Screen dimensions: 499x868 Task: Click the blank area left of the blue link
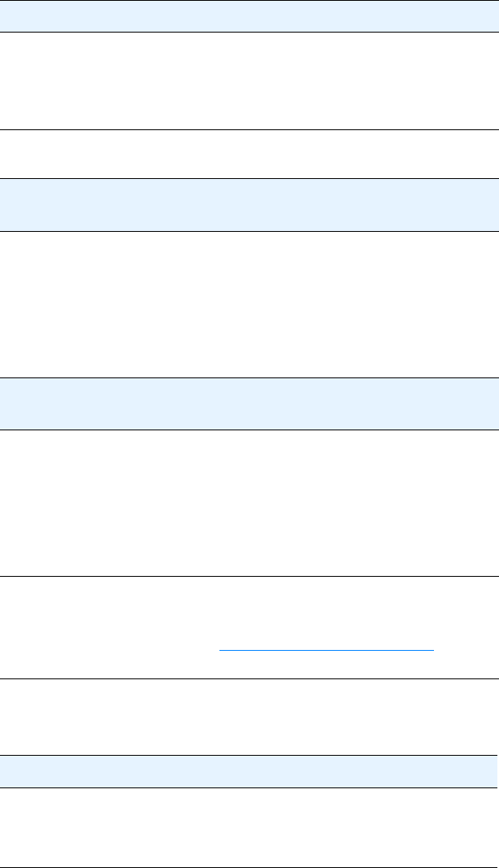coord(110,628)
